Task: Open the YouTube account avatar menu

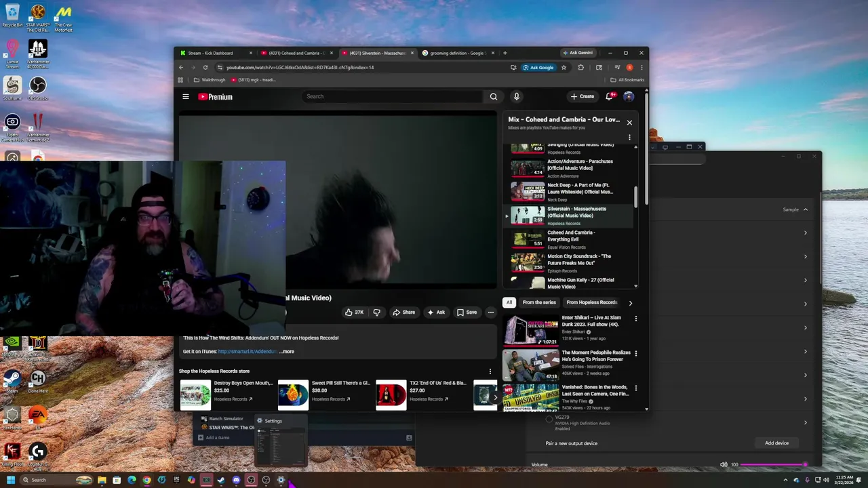Action: pos(629,96)
